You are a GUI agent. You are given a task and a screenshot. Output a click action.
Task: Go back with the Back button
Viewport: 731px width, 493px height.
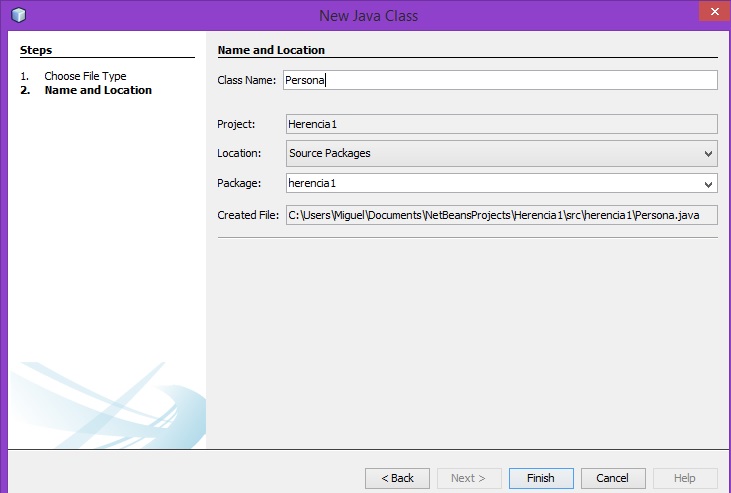[397, 478]
